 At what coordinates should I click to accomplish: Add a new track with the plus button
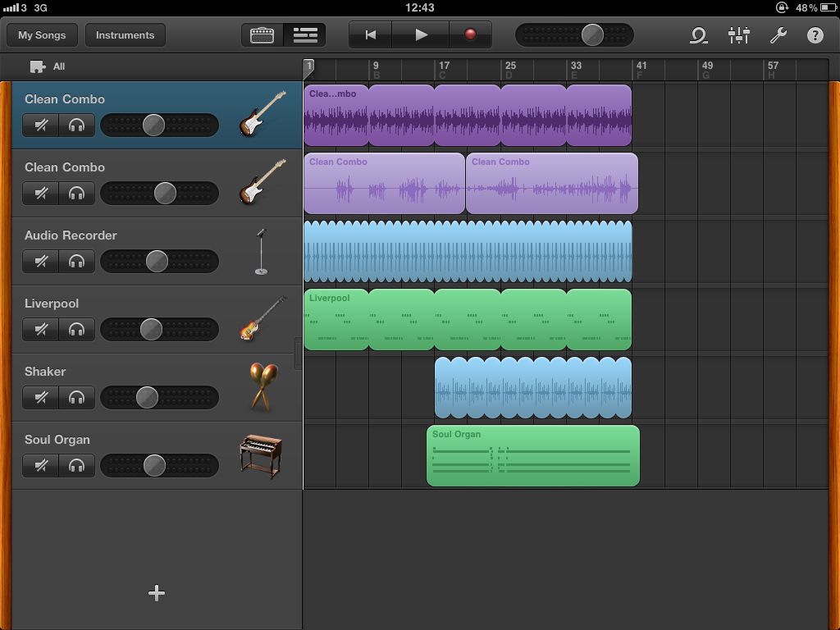click(x=156, y=592)
